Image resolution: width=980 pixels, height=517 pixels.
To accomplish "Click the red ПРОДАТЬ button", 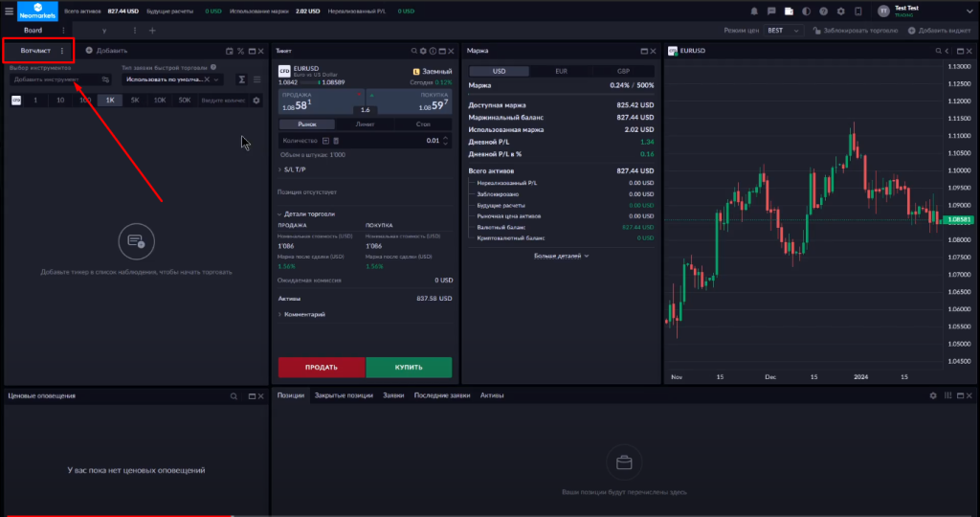I will 322,368.
